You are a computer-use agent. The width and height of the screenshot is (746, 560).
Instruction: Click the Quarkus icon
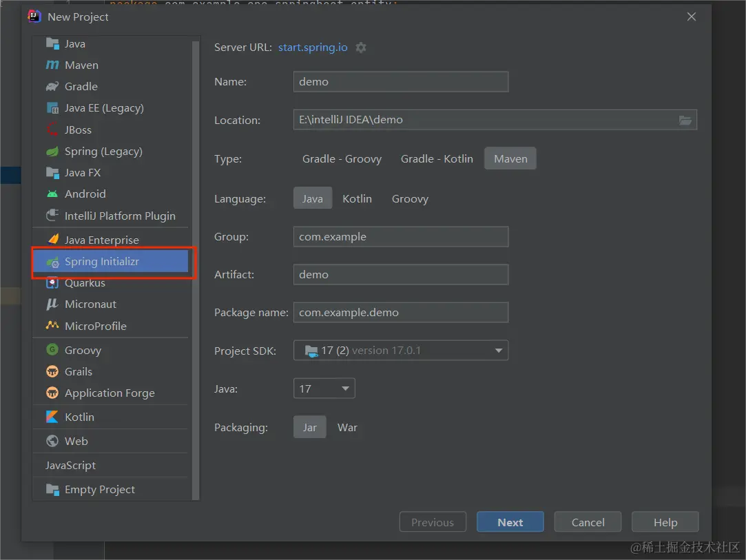pos(52,282)
